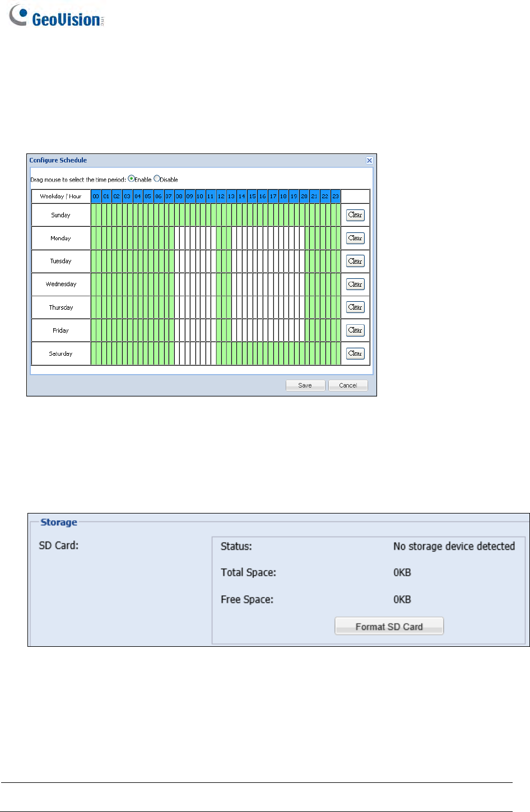Click Wednesday's hour 15 empty cell
This screenshot has height=812, width=530.
[252, 284]
